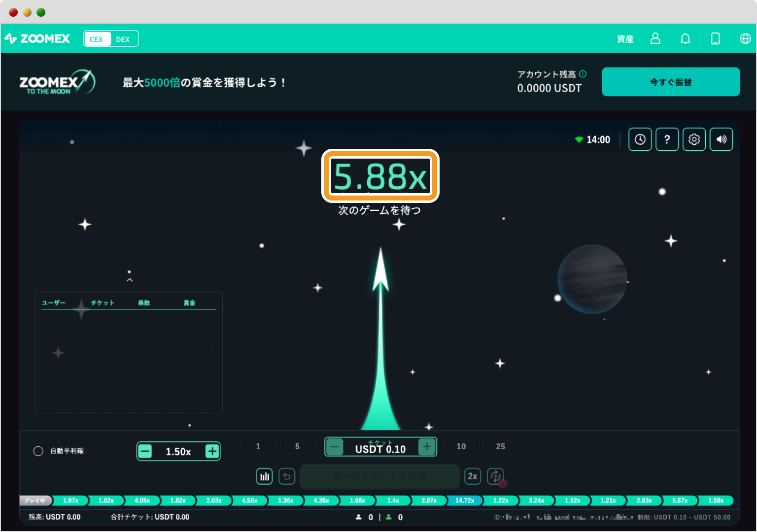Open the mobile app icon in header
757x532 pixels.
[x=716, y=38]
